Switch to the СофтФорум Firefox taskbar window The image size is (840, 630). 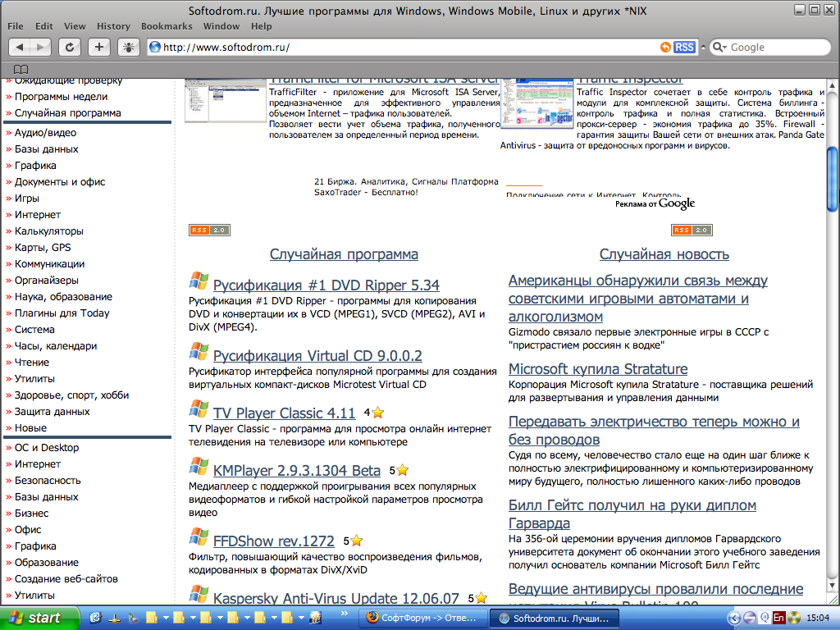[x=422, y=618]
